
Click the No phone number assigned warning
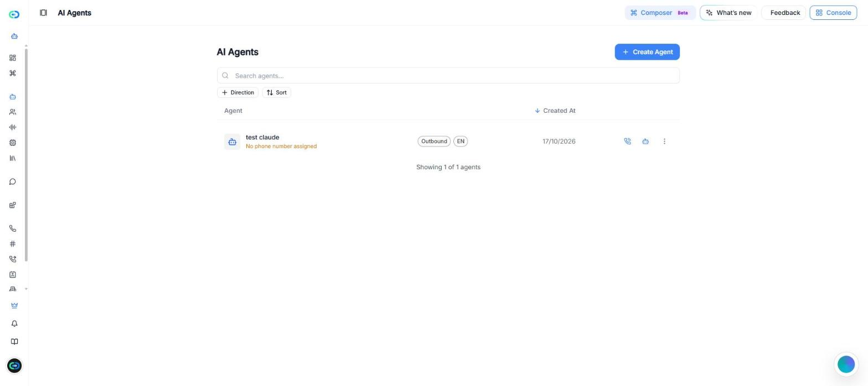[281, 147]
